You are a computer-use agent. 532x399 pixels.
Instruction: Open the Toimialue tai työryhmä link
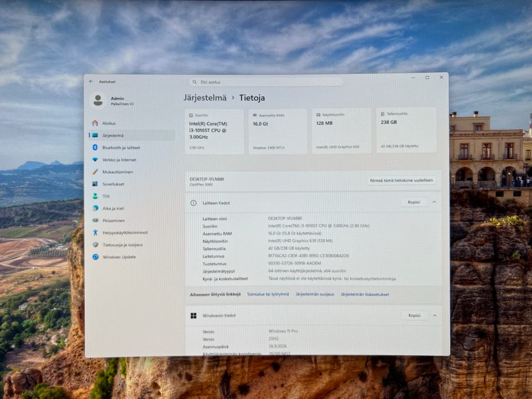[x=268, y=294]
